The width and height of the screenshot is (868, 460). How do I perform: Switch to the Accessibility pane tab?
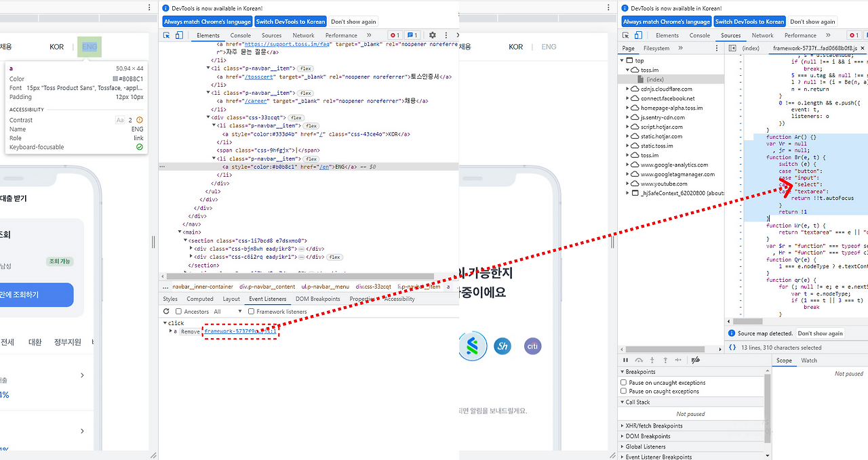(399, 299)
